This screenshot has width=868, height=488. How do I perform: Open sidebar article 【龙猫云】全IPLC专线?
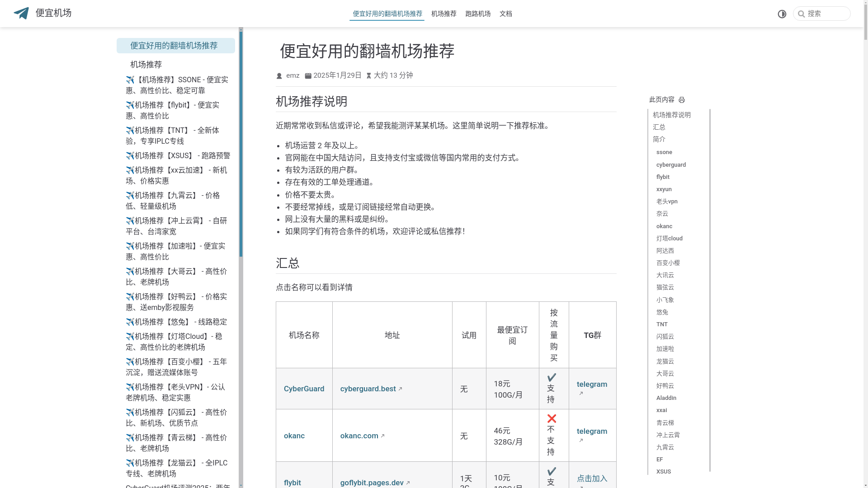[x=178, y=468]
